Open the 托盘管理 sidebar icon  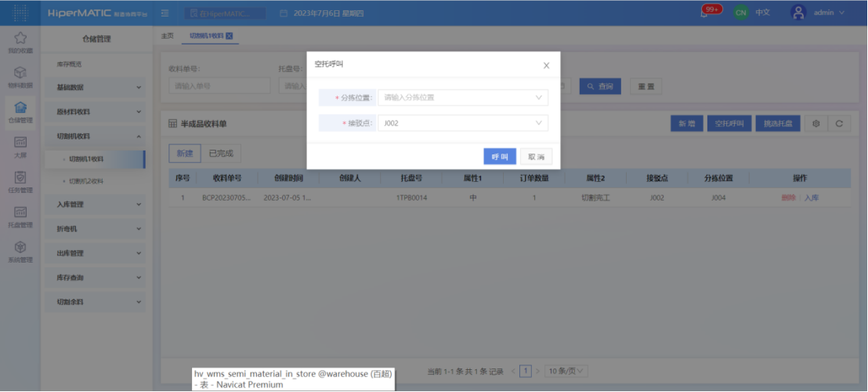(20, 212)
